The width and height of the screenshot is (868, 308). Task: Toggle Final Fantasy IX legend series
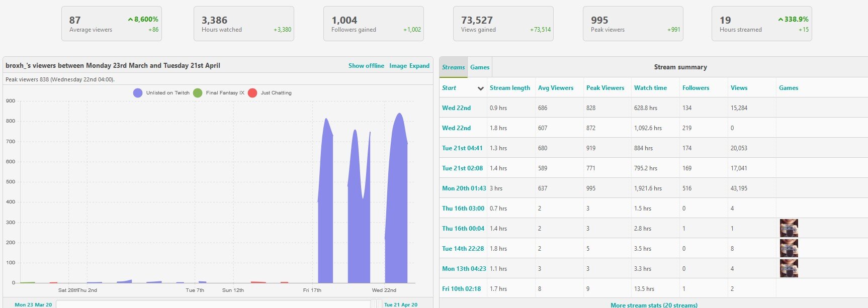[198, 93]
